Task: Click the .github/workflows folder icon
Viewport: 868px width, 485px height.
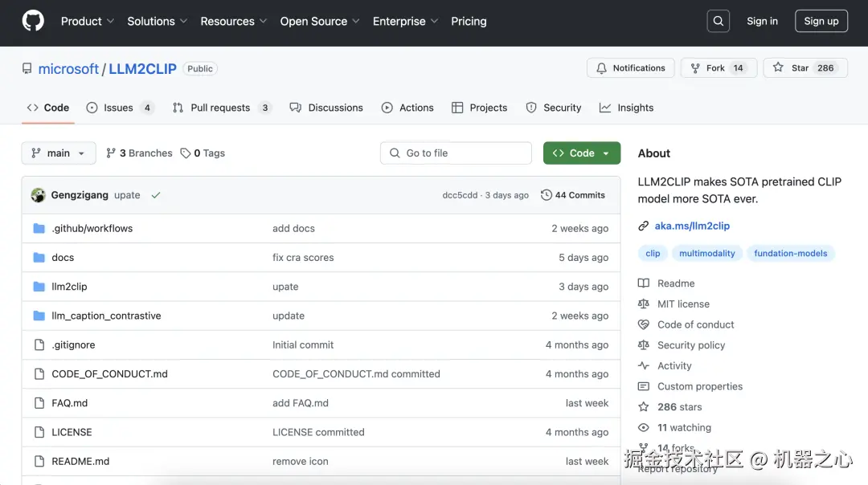Action: click(39, 228)
